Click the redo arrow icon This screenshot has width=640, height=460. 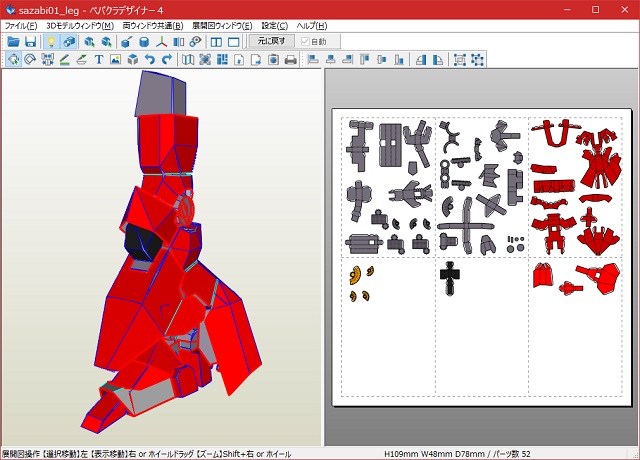(167, 60)
